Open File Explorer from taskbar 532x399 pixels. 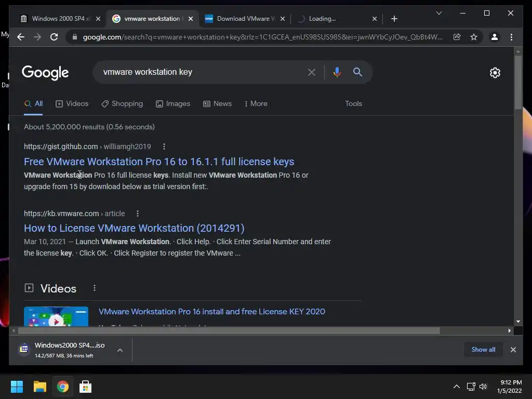pyautogui.click(x=39, y=387)
